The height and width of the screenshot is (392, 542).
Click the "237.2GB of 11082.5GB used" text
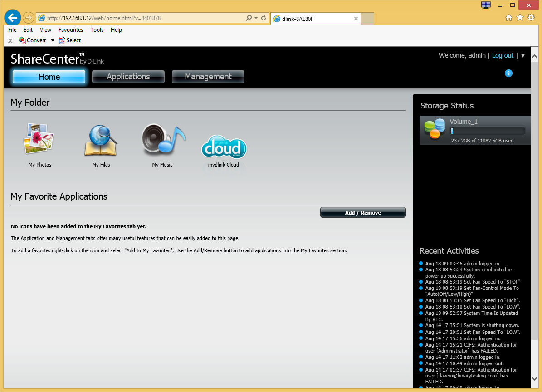tap(482, 141)
